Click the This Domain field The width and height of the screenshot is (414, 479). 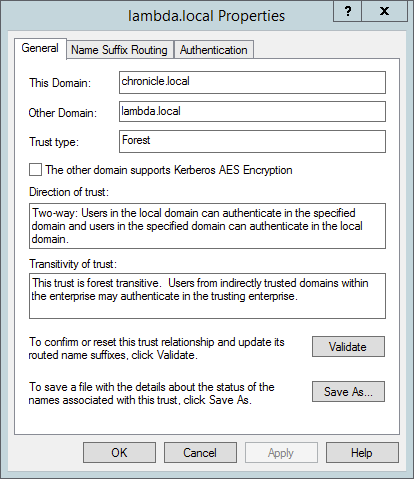[x=252, y=82]
